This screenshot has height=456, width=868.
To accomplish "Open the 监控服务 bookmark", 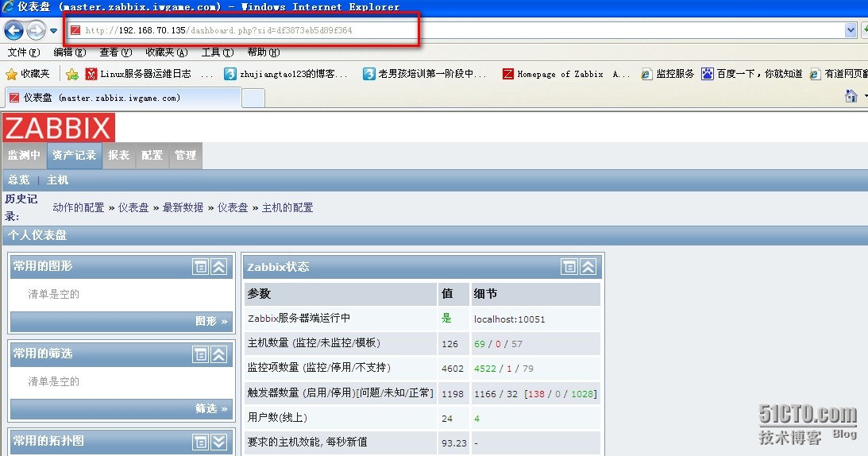I will point(667,74).
